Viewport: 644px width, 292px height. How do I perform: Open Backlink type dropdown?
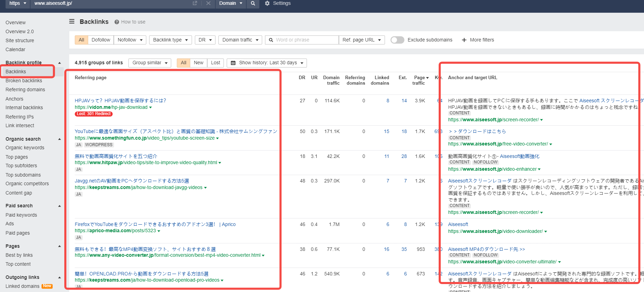(170, 40)
